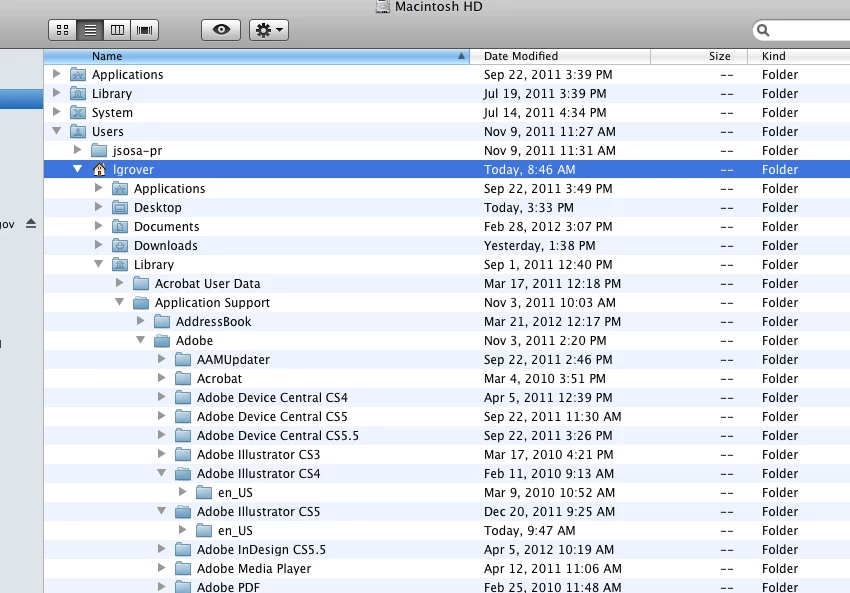
Task: Expand the AAMUpdater folder
Action: pos(162,358)
